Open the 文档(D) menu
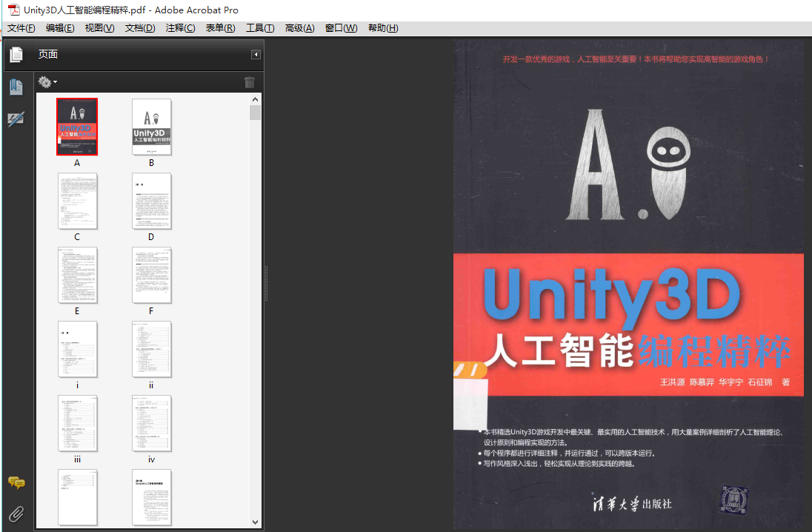This screenshot has height=532, width=812. point(140,28)
